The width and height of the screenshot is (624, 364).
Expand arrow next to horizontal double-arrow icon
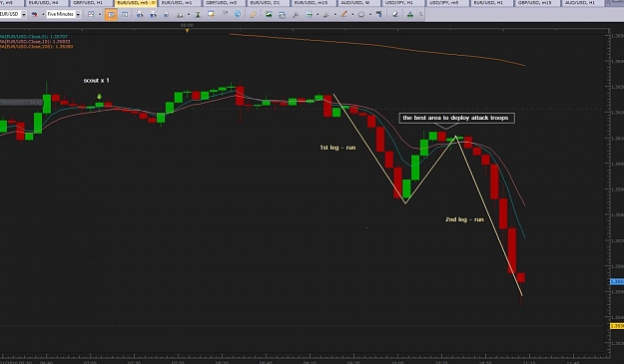[x=317, y=14]
